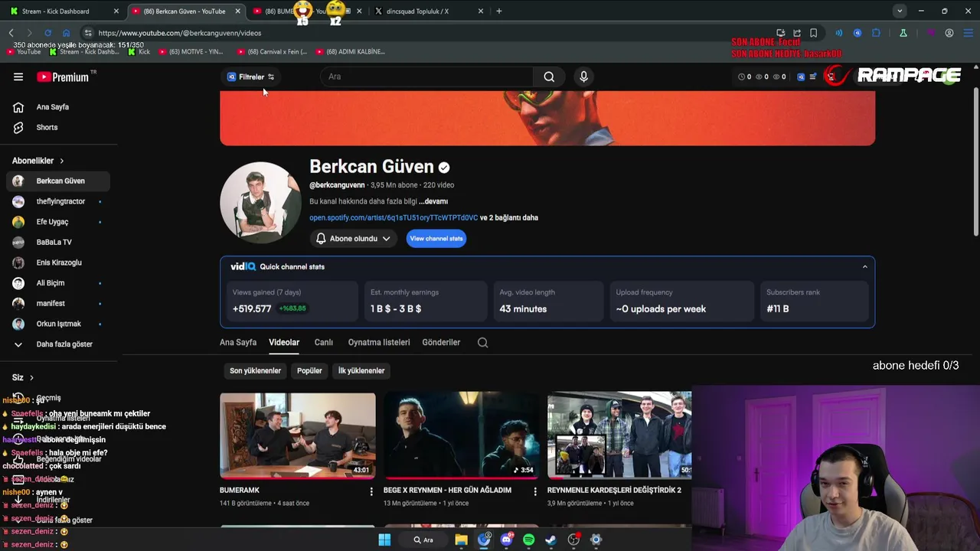Open Orkun Işıtmak subscription
The width and height of the screenshot is (980, 551).
click(x=58, y=324)
